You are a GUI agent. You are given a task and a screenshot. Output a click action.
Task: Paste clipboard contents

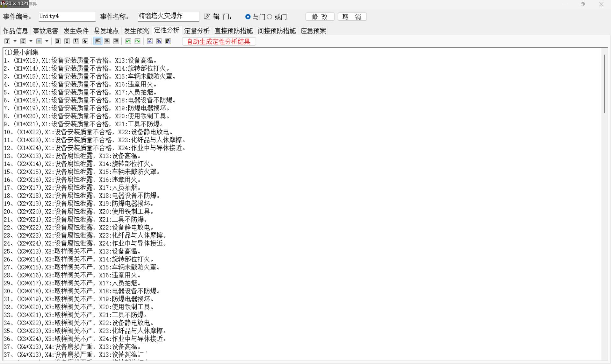click(168, 41)
